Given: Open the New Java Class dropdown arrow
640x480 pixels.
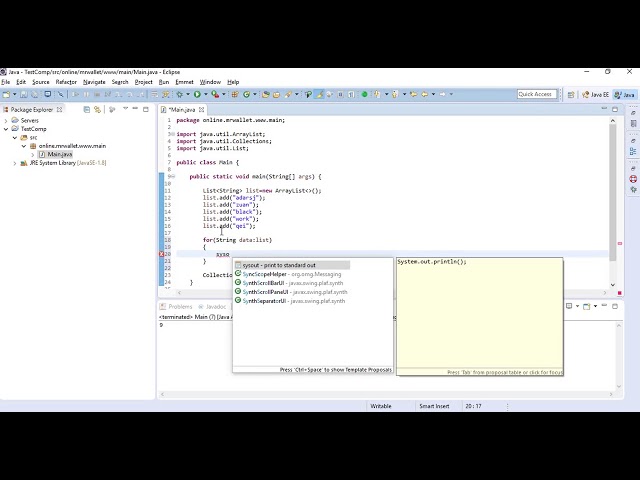Looking at the screenshot, I should pos(254,95).
